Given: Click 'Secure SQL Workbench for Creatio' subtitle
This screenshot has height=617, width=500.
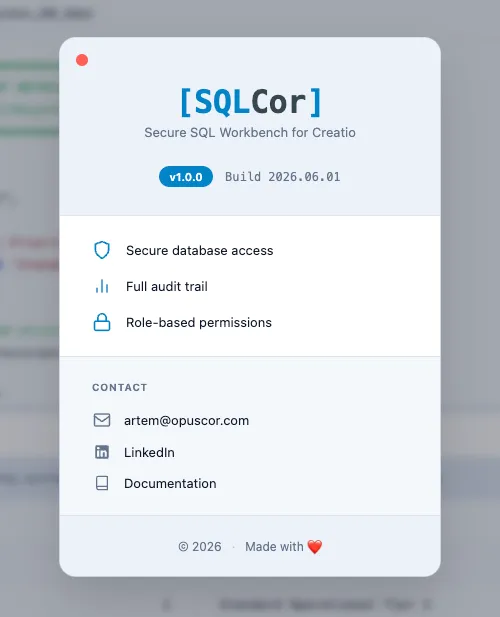Looking at the screenshot, I should (250, 133).
